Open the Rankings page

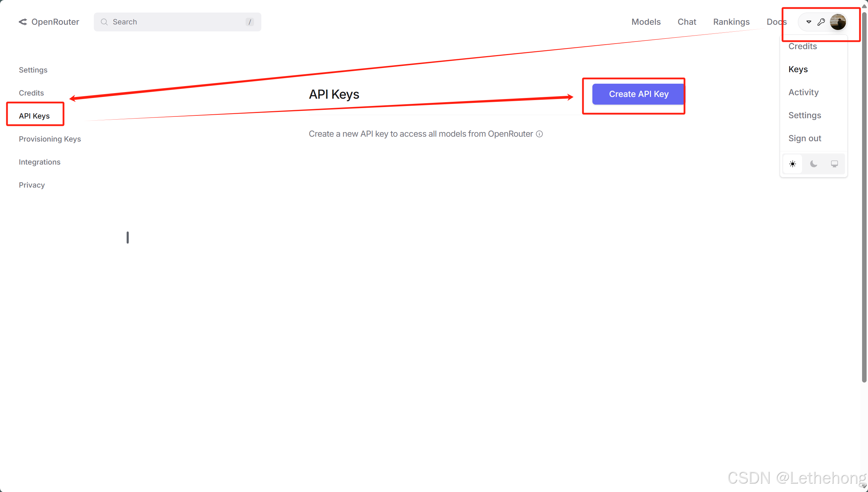coord(731,22)
